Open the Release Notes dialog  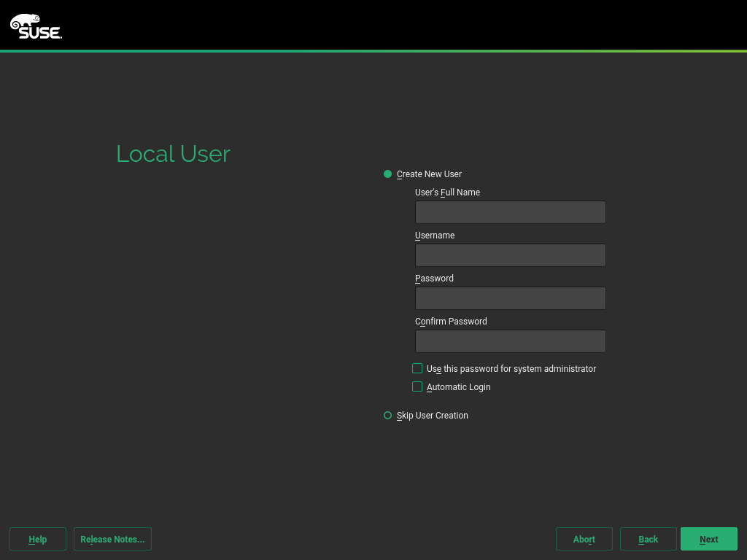(112, 539)
